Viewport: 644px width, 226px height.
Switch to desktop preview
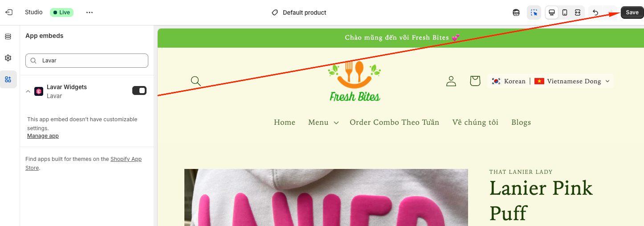pos(552,12)
